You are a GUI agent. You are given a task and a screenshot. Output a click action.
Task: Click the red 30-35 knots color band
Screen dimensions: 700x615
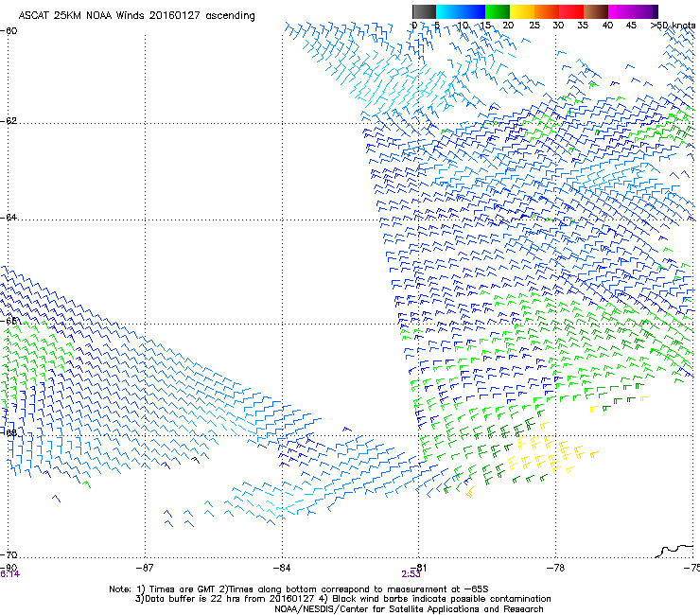click(571, 11)
